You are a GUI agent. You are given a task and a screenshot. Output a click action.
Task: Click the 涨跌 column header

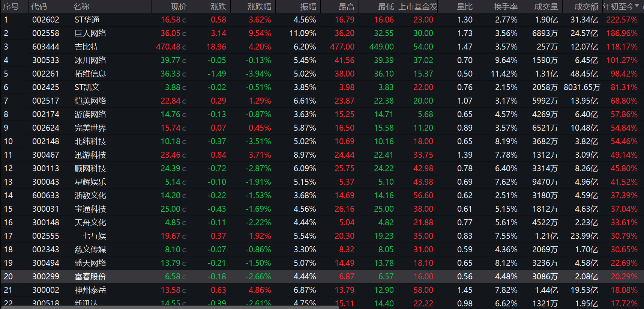[218, 6]
